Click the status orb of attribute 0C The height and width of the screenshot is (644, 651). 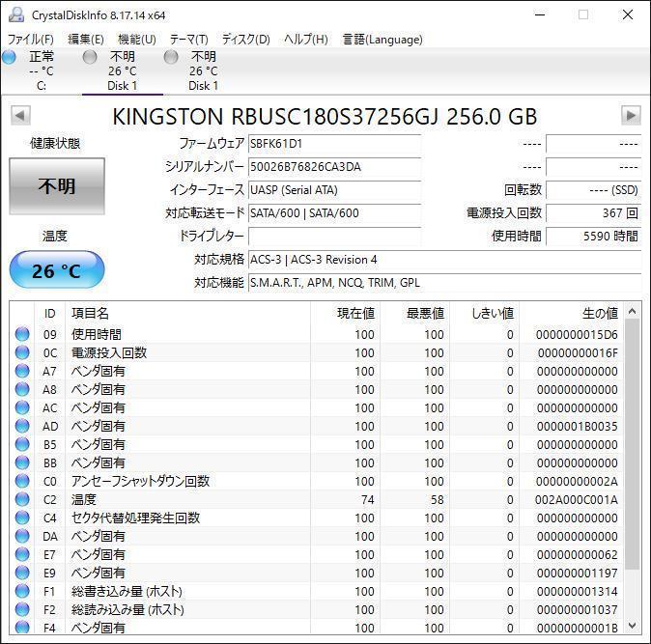22,352
